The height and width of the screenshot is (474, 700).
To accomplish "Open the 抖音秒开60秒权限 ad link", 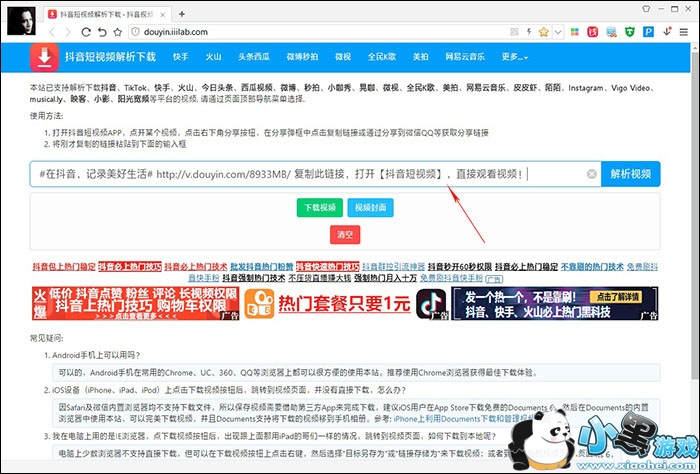I will (459, 266).
